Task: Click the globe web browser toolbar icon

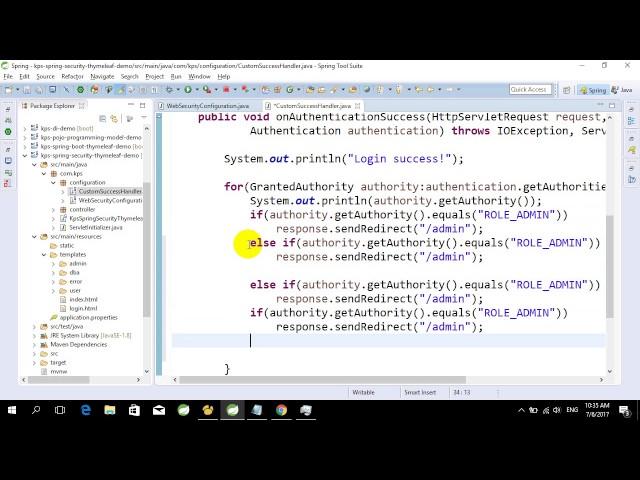Action: click(367, 89)
